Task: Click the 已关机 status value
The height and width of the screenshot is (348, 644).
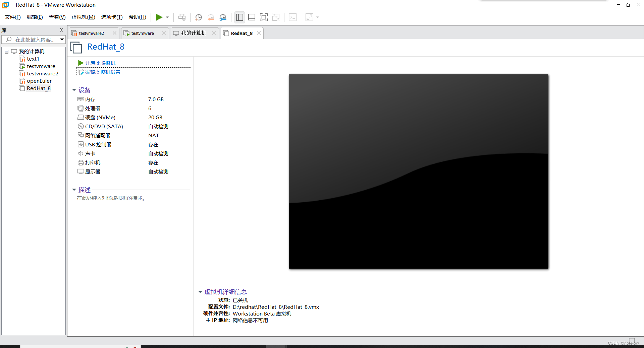Action: tap(240, 300)
